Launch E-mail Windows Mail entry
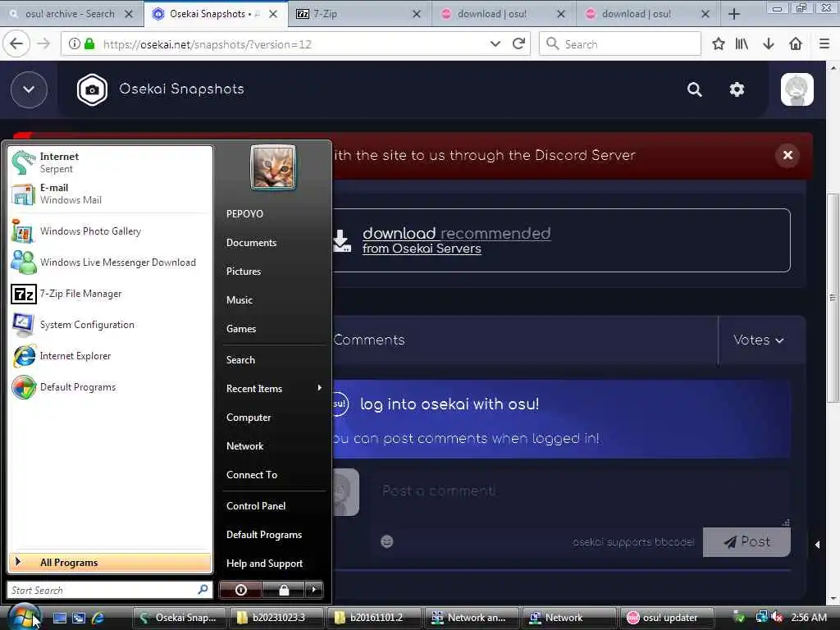Screen dimensions: 840x630 coord(110,194)
